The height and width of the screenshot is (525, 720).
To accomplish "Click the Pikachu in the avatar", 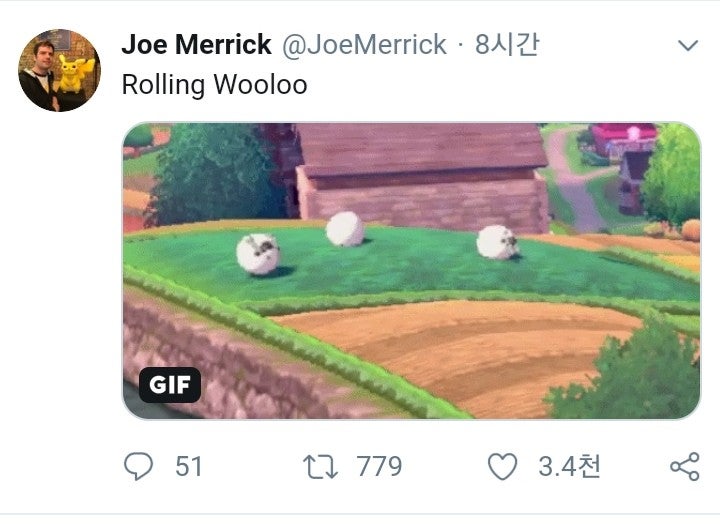I will tap(73, 74).
